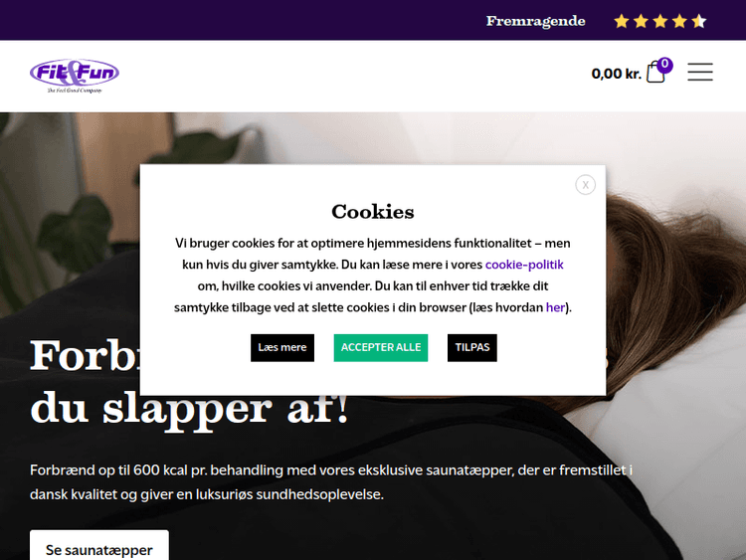
Task: Click the 0,00 kr. cart total
Action: pos(616,74)
